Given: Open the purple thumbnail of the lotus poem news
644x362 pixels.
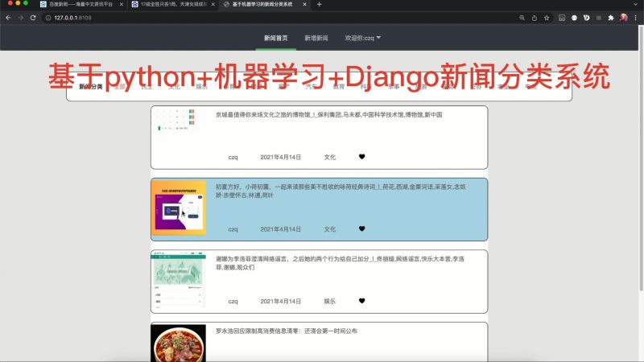Looking at the screenshot, I should [x=178, y=208].
